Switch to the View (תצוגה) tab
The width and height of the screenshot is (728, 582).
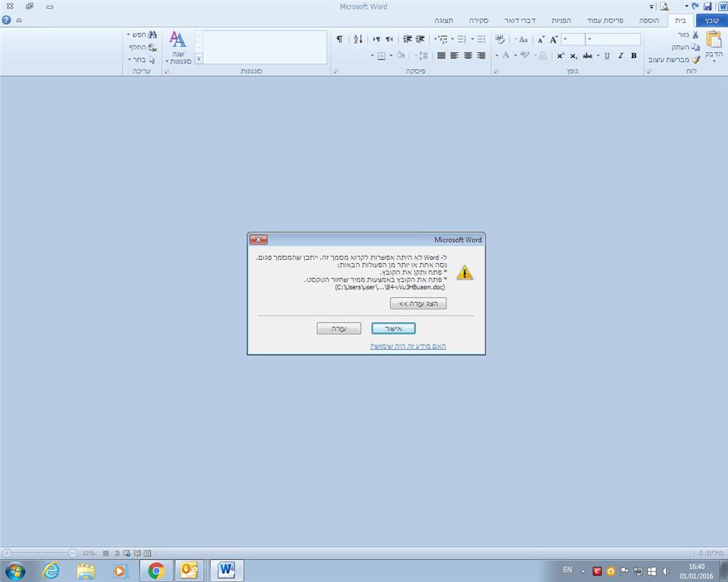[444, 21]
